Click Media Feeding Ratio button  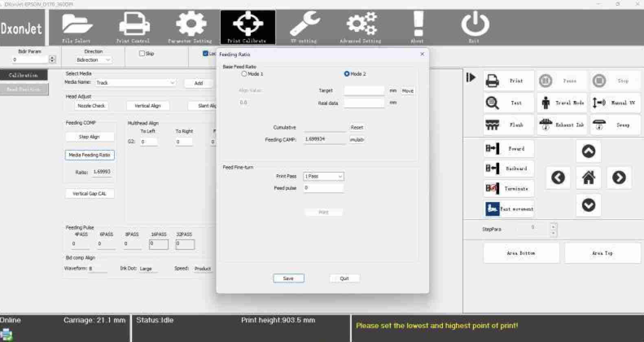click(90, 155)
